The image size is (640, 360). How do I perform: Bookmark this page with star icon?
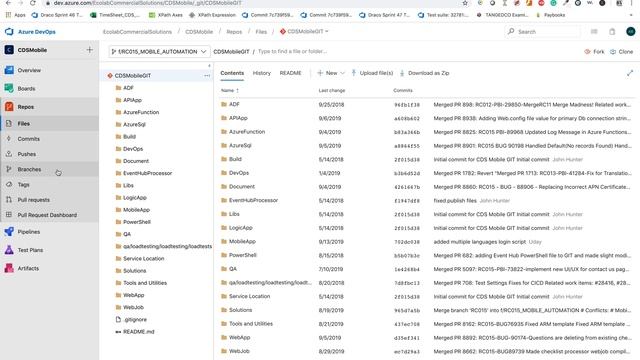click(465, 3)
